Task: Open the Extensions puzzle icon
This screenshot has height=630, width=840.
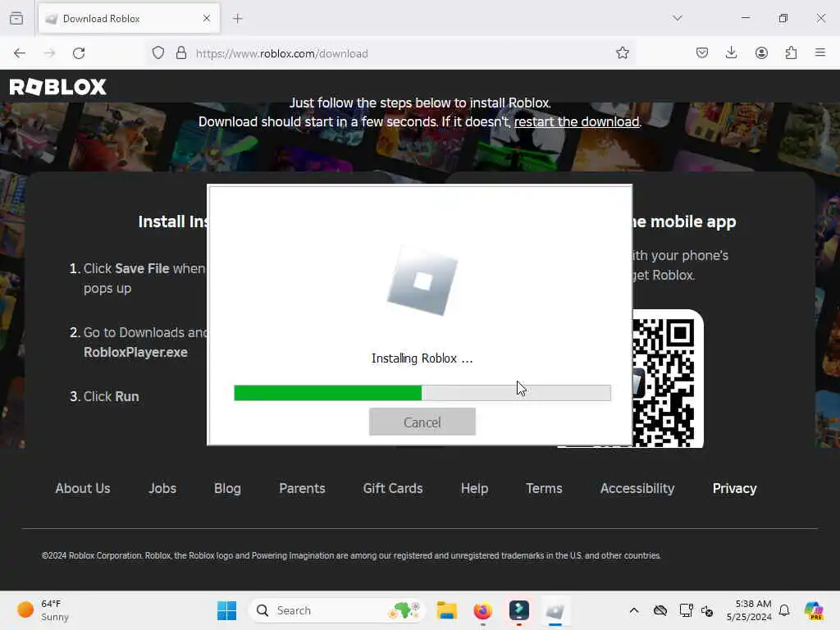Action: tap(791, 53)
